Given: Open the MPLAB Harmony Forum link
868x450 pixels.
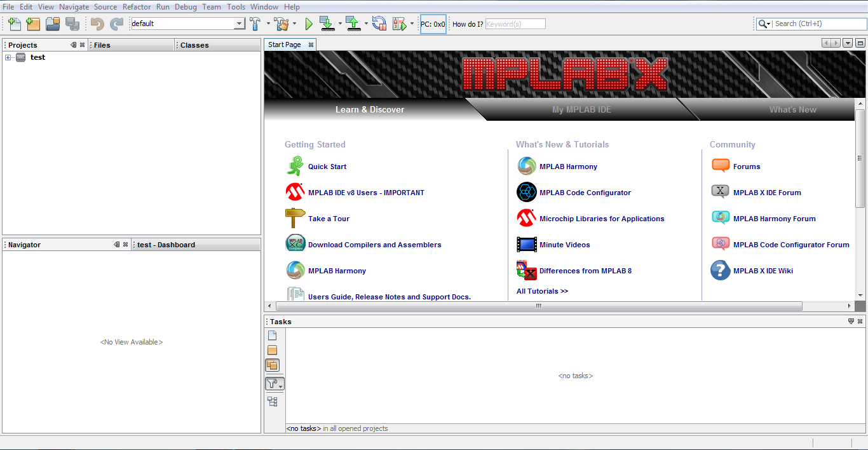Looking at the screenshot, I should [774, 219].
